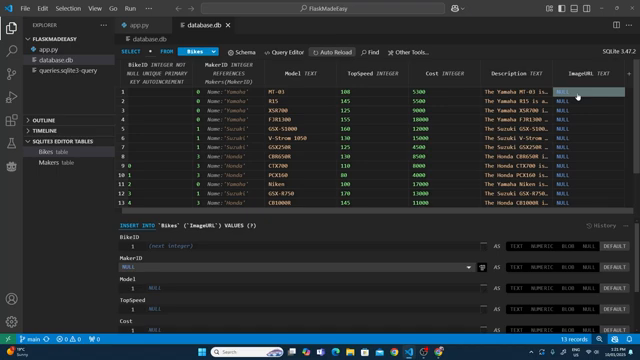Toggle the Secondary Side Bar icon

[587, 8]
